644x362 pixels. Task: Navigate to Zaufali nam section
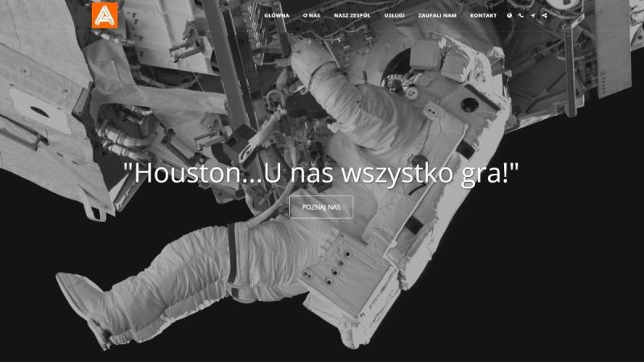(438, 15)
